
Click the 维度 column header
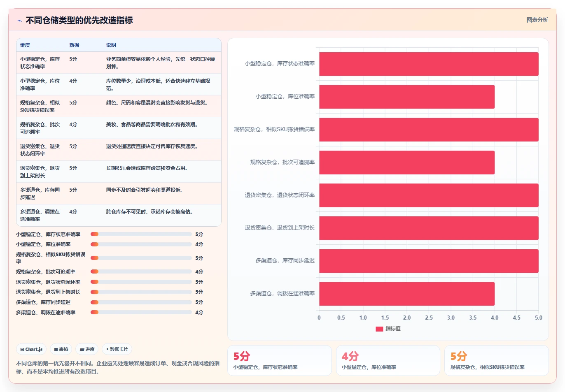[x=25, y=45]
